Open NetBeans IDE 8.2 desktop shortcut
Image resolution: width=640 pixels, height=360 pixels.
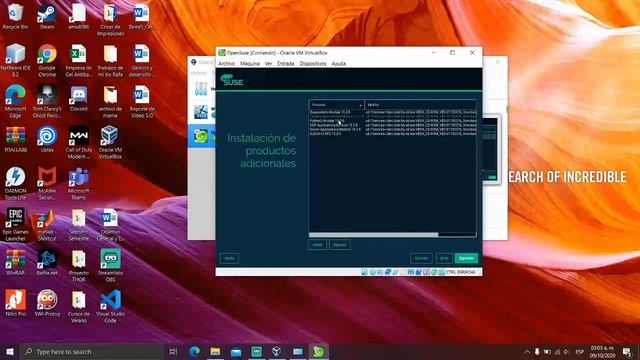click(16, 61)
